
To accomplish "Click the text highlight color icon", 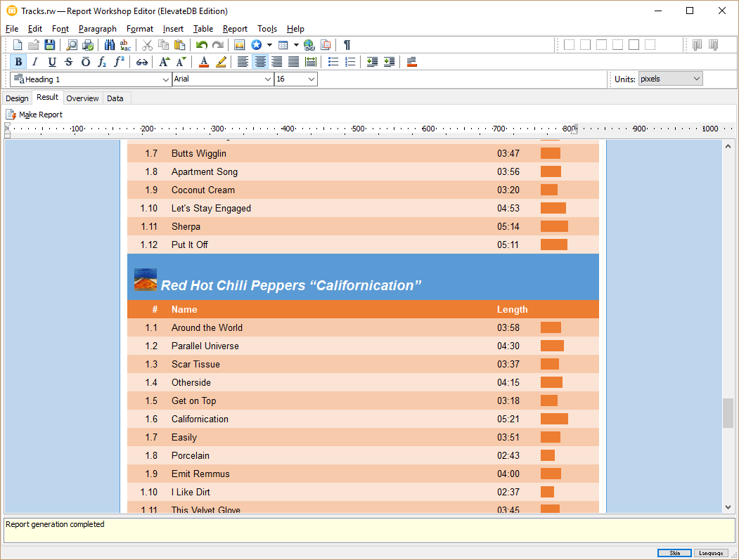I will (221, 62).
